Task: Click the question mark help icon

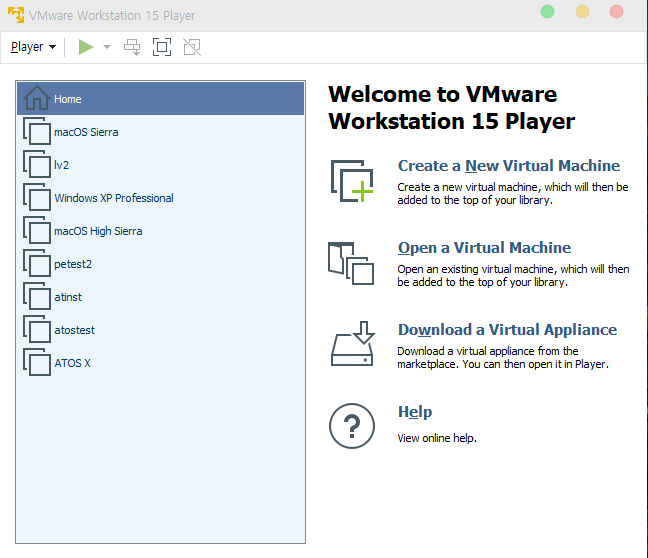Action: coord(352,426)
